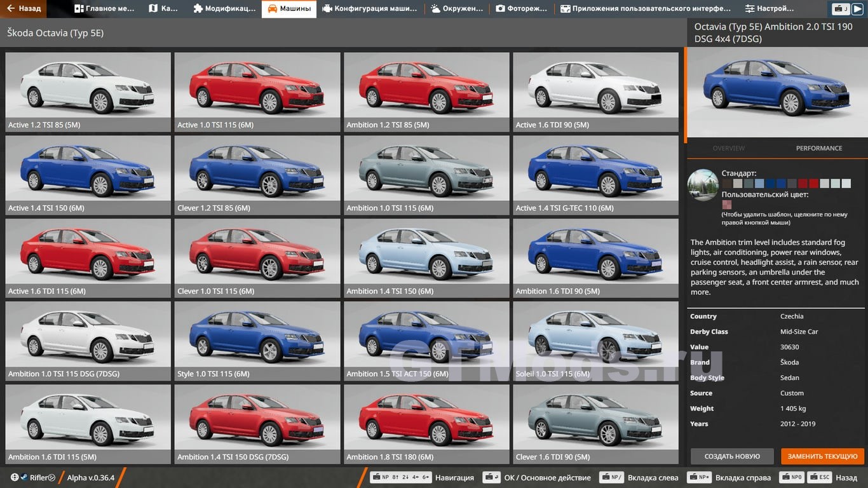Click the ЗАМЕНИТЬ ТЕКУЩУЮ button
The image size is (868, 488).
[x=822, y=456]
